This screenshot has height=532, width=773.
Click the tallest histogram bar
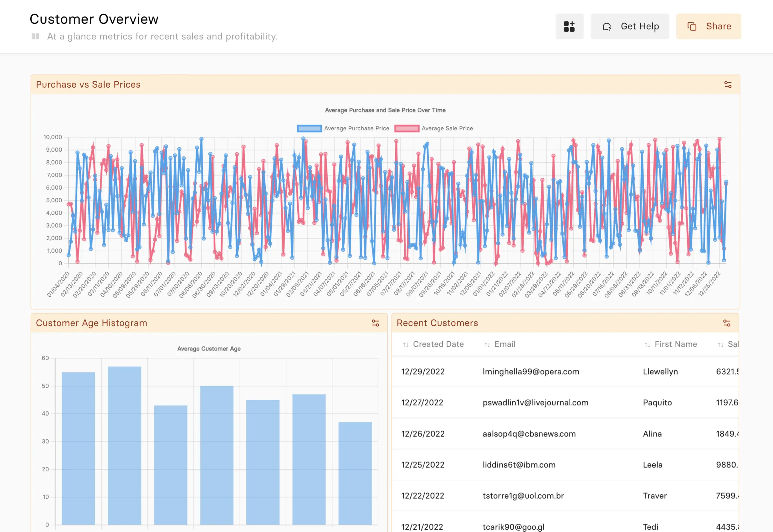click(124, 445)
